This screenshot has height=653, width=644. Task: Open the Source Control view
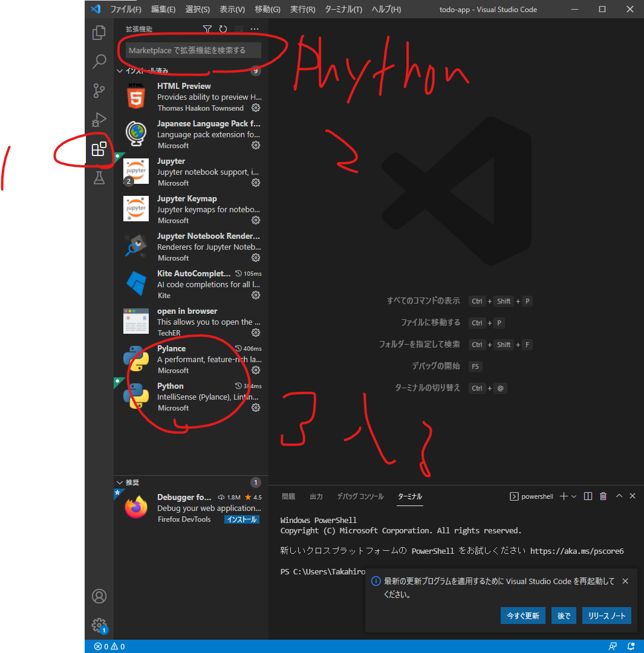[x=99, y=90]
